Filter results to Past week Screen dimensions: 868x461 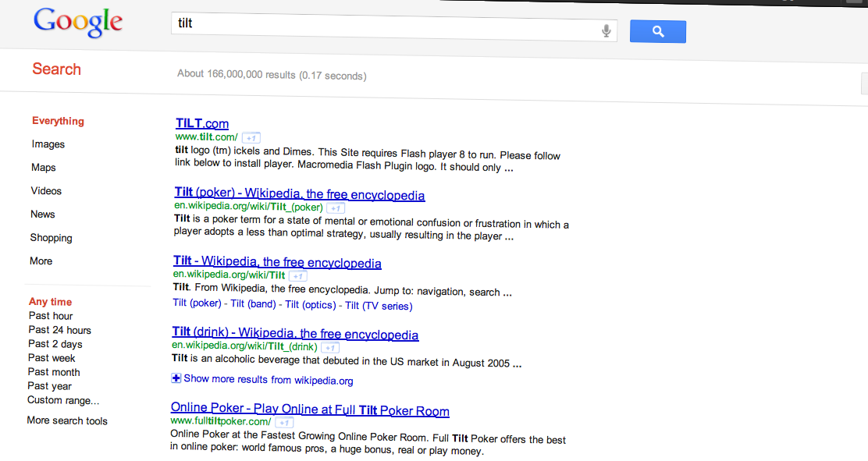[52, 358]
